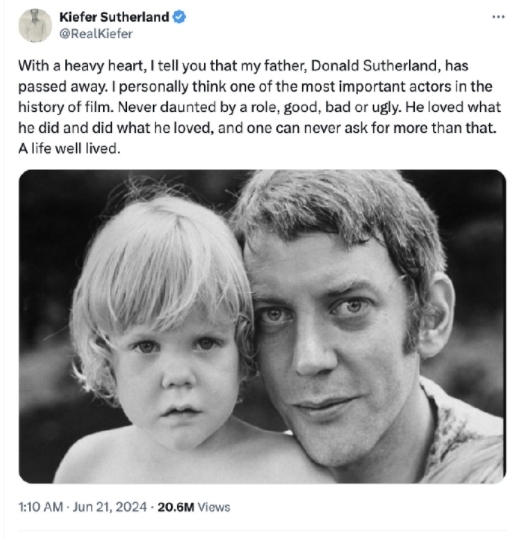Open the three-dot more options menu

[498, 16]
